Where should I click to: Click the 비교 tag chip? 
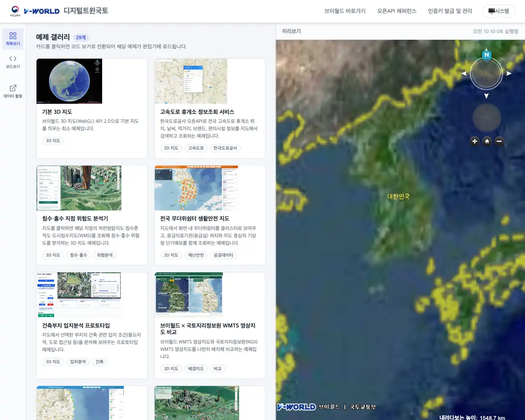[217, 369]
